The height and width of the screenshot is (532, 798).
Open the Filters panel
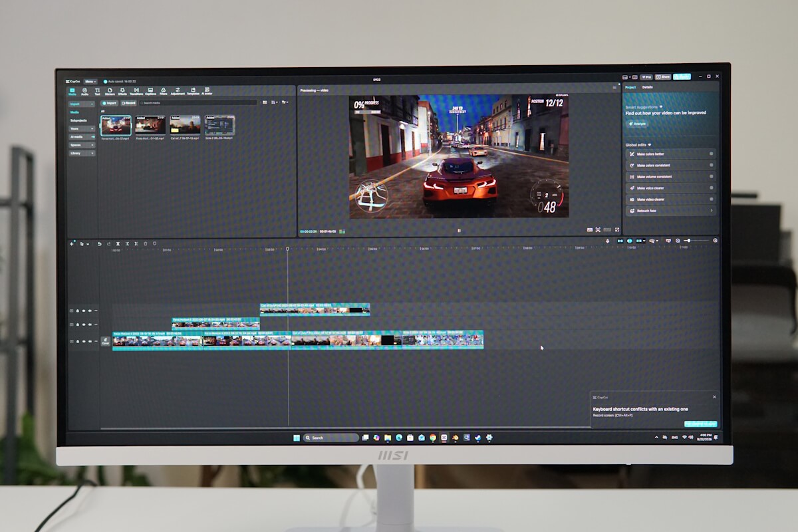[163, 91]
